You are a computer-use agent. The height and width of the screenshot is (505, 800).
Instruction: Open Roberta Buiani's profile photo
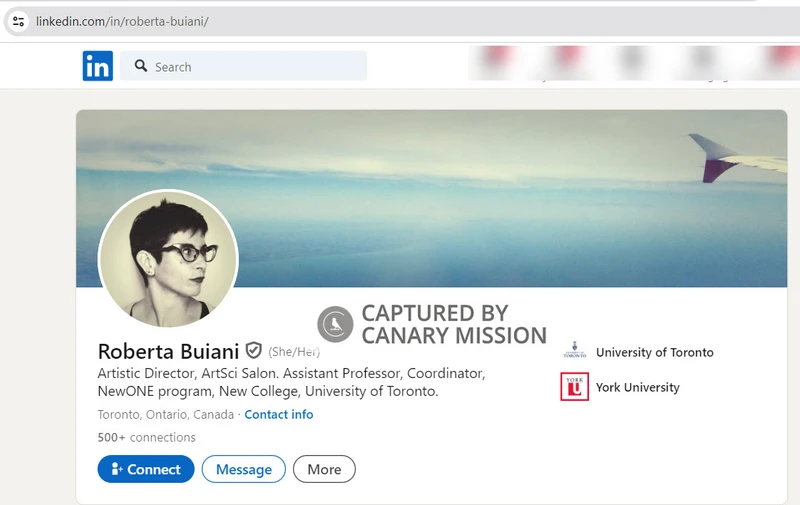(168, 259)
